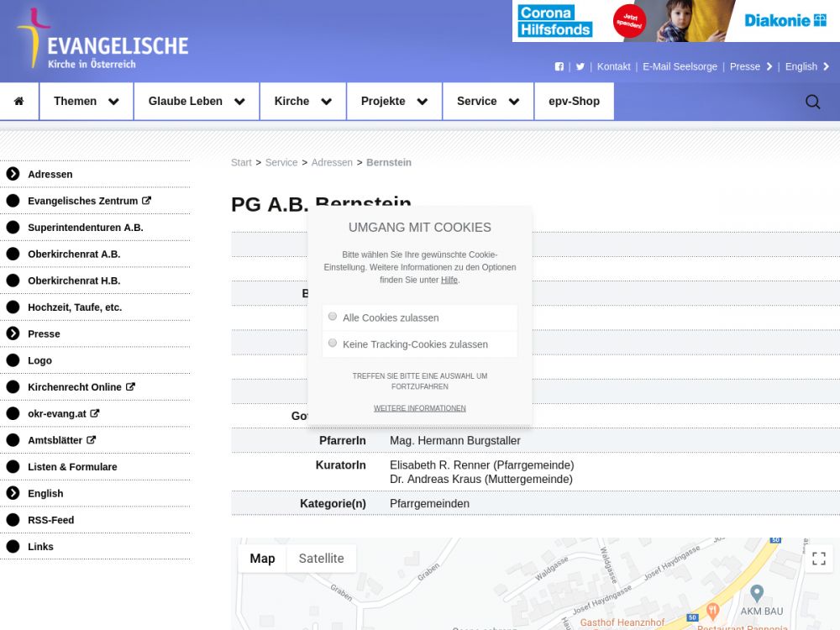Open the search magnifier icon
Viewport: 840px width, 630px height.
[x=812, y=102]
